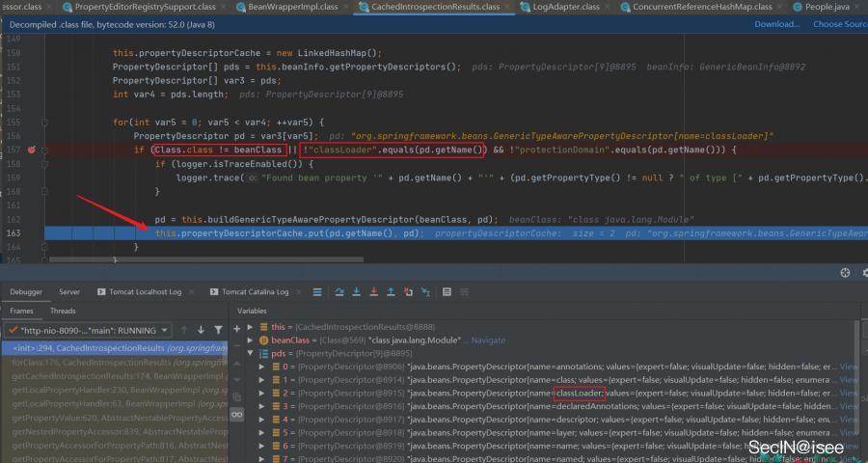The height and width of the screenshot is (463, 868).
Task: Open the Tomcat Catalina Log tab
Action: (250, 292)
